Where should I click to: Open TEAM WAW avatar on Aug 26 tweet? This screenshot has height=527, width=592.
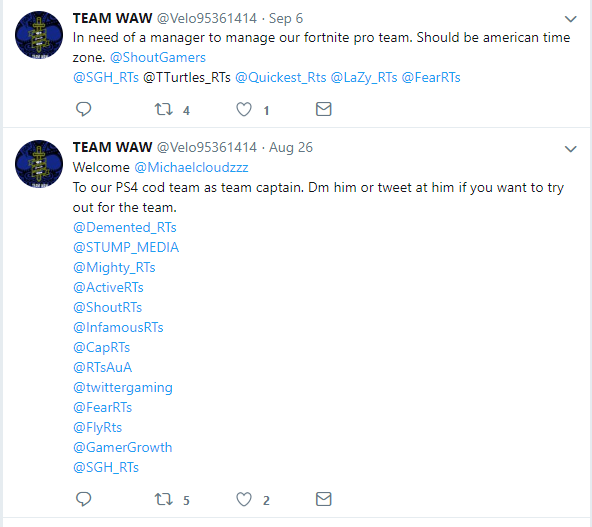tap(39, 164)
